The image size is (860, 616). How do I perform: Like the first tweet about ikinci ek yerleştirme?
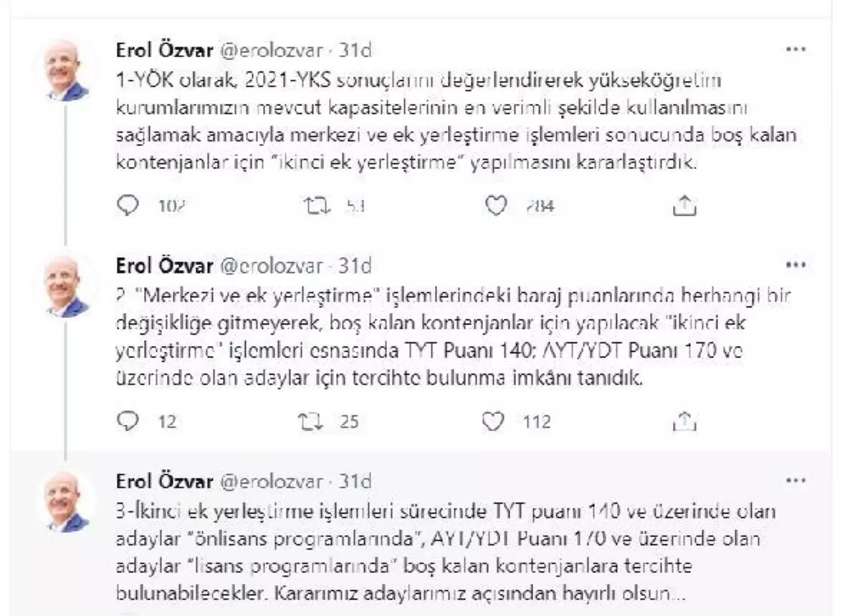tap(495, 206)
